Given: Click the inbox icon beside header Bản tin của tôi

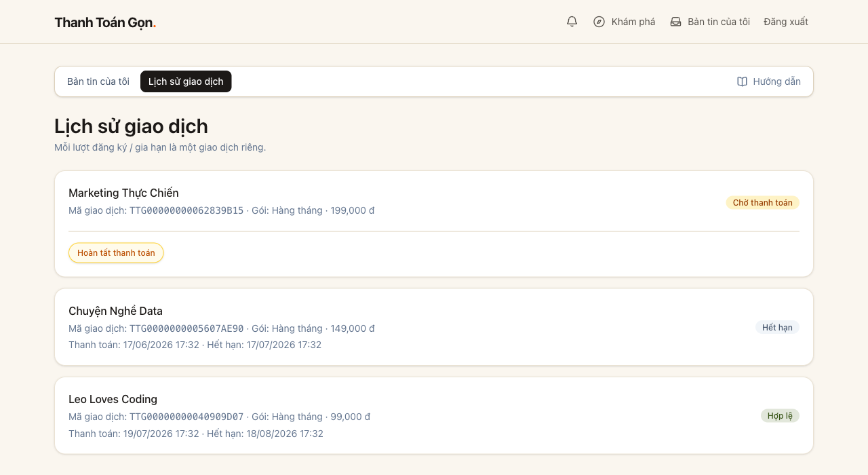Looking at the screenshot, I should click(x=675, y=22).
